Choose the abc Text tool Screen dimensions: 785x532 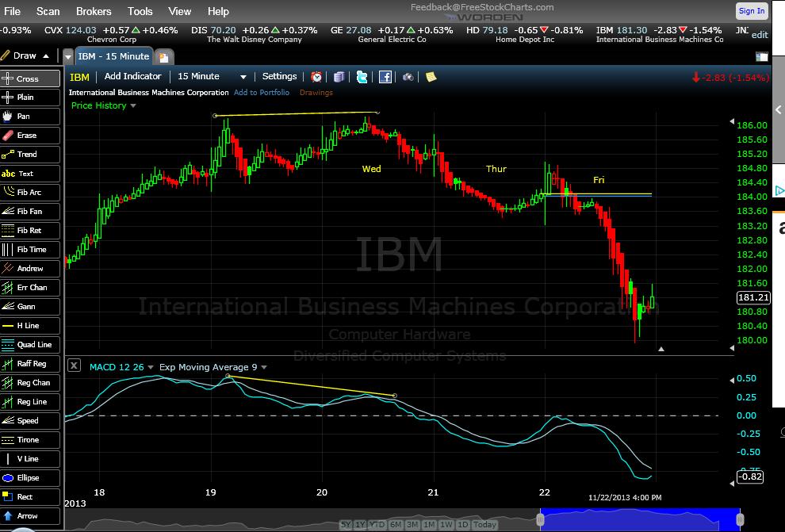point(30,173)
